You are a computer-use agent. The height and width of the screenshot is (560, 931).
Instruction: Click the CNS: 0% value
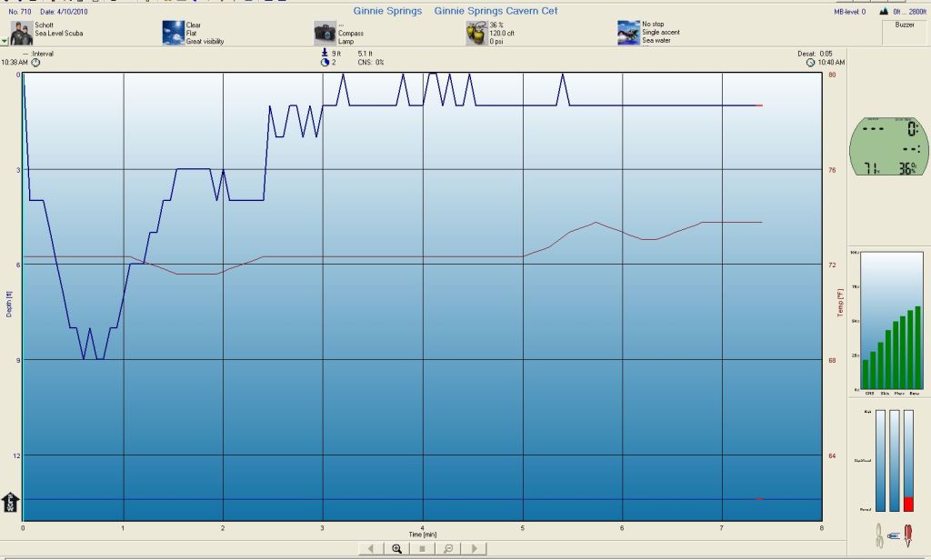tap(371, 63)
